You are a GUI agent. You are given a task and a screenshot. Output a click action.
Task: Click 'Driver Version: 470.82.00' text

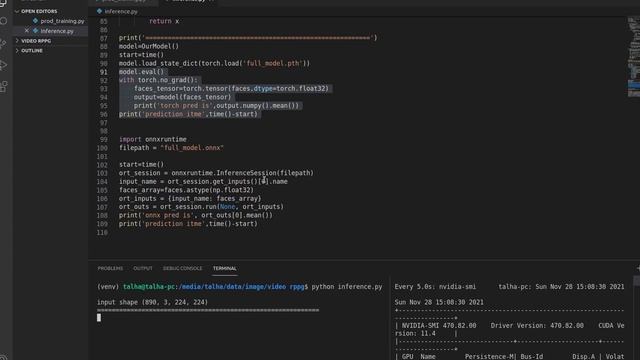tap(537, 326)
